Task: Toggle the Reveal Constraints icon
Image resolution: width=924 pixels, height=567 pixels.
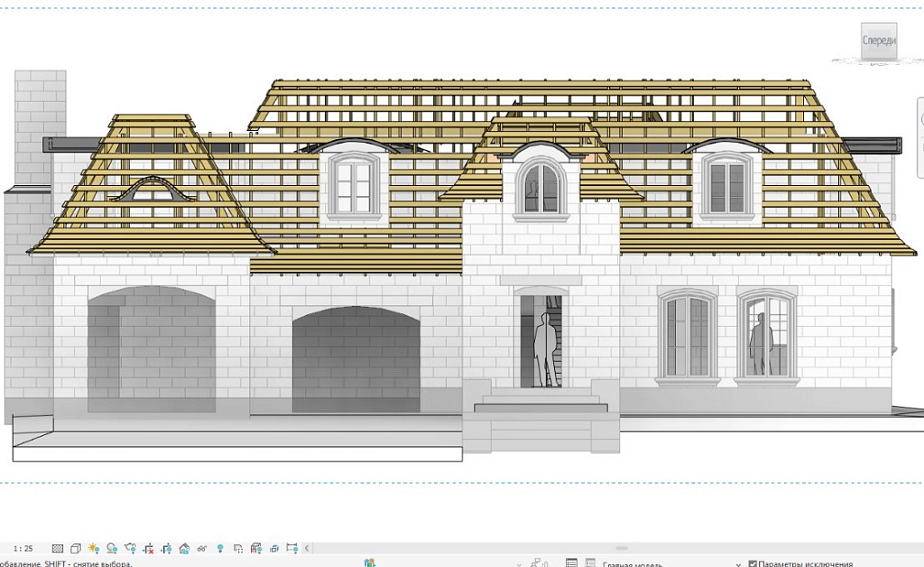Action: coord(291,548)
